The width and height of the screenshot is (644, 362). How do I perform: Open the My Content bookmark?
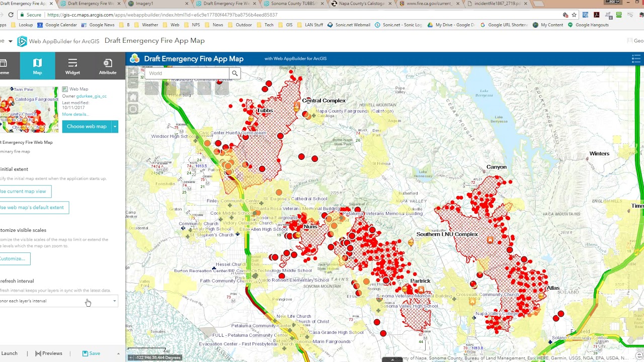(548, 25)
